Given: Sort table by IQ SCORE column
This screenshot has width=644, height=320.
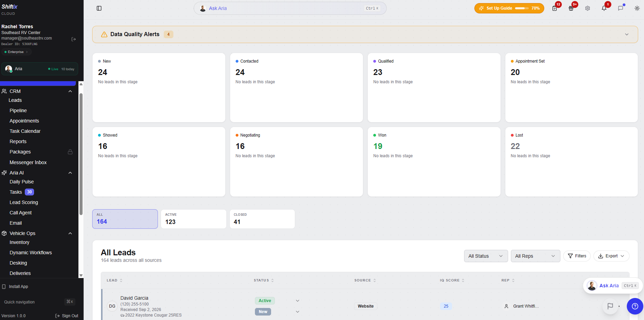Looking at the screenshot, I should click(x=452, y=280).
